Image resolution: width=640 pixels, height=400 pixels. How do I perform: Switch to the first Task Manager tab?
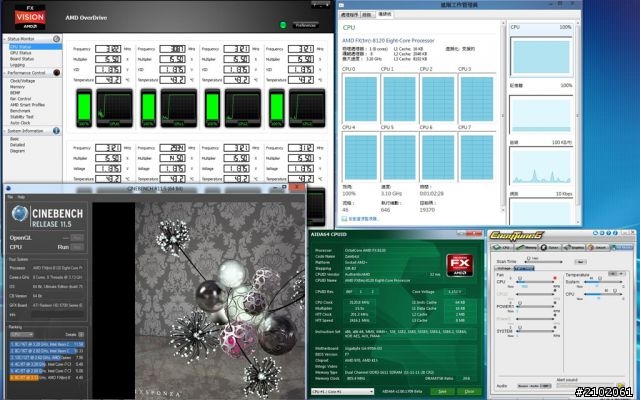[349, 15]
